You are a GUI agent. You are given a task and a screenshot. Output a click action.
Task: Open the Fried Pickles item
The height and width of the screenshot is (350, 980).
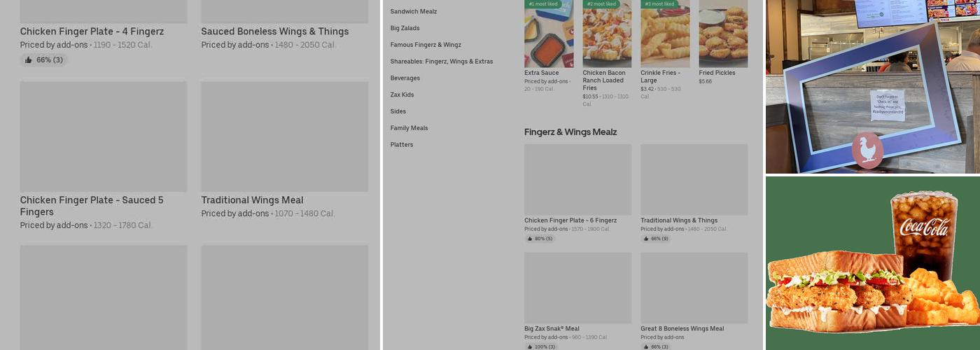pos(723,34)
